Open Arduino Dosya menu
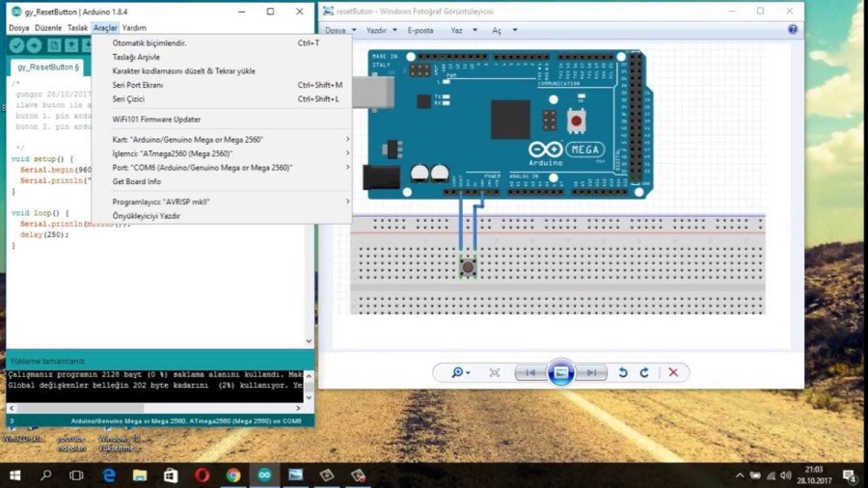Viewport: 868px width, 488px height. [19, 28]
